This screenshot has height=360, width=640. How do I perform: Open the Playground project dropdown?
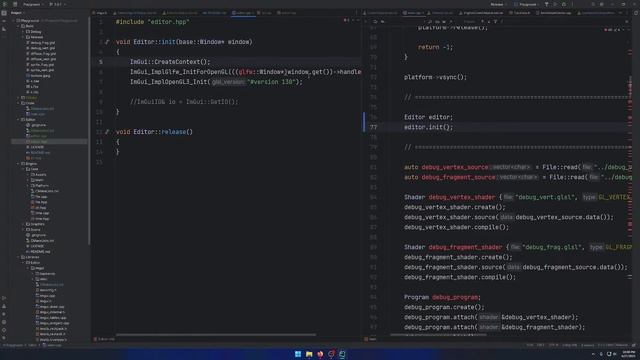[33, 4]
